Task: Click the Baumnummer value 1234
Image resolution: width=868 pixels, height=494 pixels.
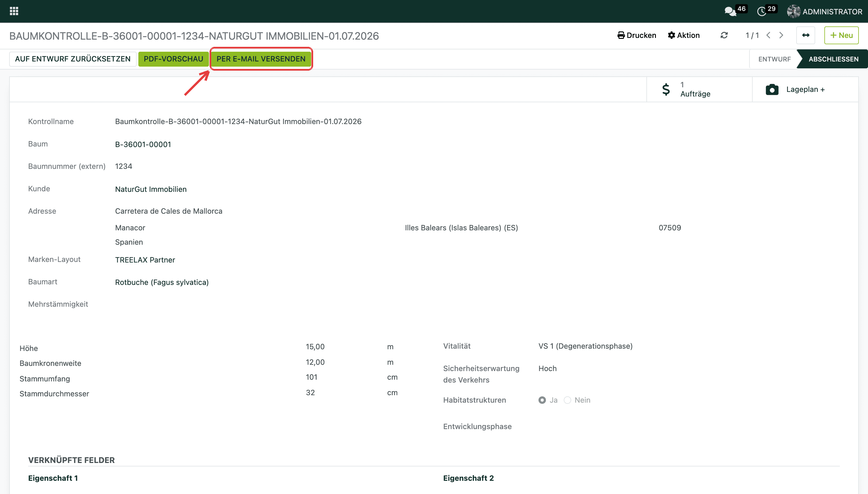Action: [x=124, y=166]
